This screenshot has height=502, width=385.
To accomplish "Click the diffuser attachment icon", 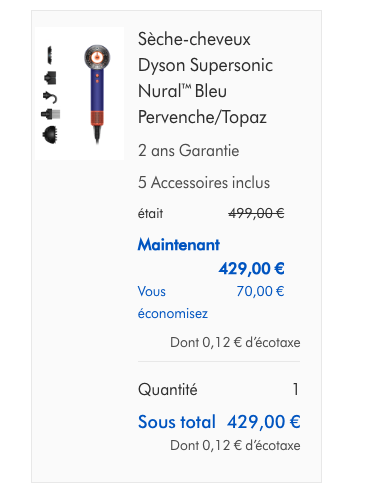I will (50, 135).
